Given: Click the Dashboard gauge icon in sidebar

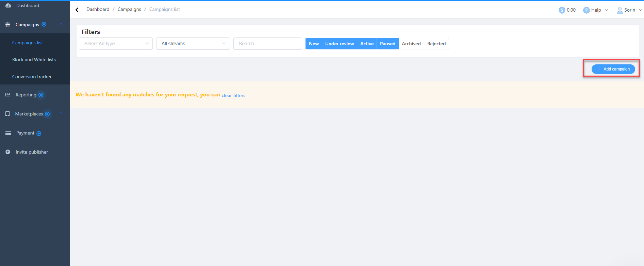Looking at the screenshot, I should point(8,5).
